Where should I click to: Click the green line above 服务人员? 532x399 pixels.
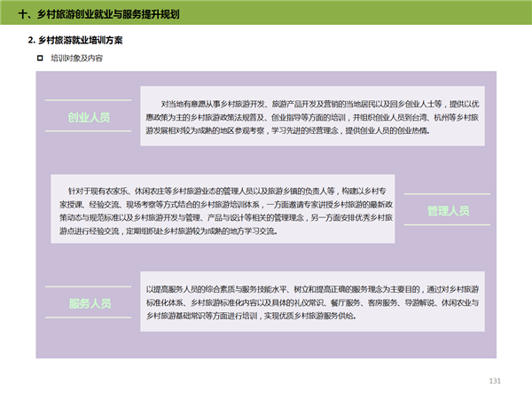(x=89, y=286)
